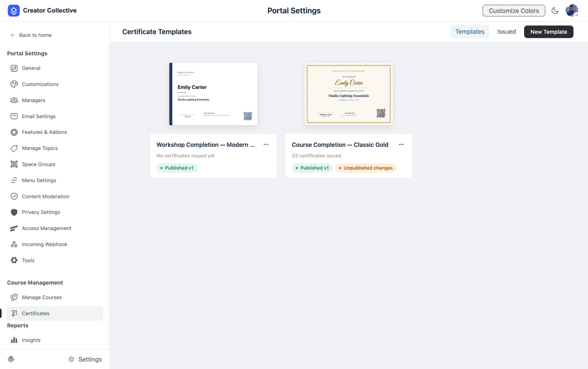This screenshot has width=588, height=369.
Task: Click the New Template button
Action: [549, 32]
